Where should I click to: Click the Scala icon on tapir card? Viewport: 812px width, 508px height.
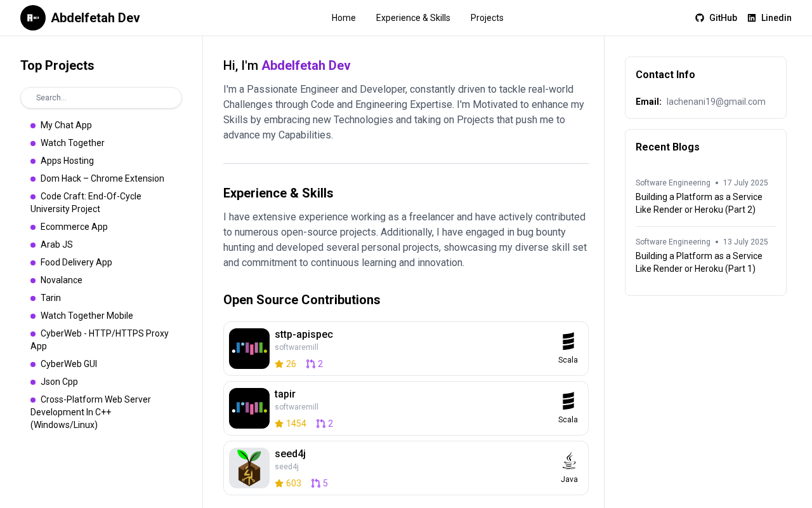(x=568, y=401)
